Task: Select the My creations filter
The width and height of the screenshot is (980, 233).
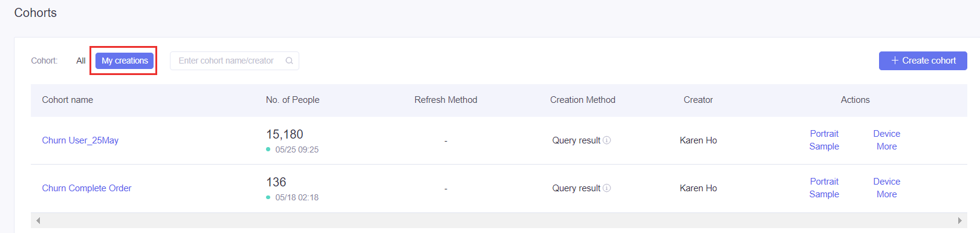Action: (125, 61)
